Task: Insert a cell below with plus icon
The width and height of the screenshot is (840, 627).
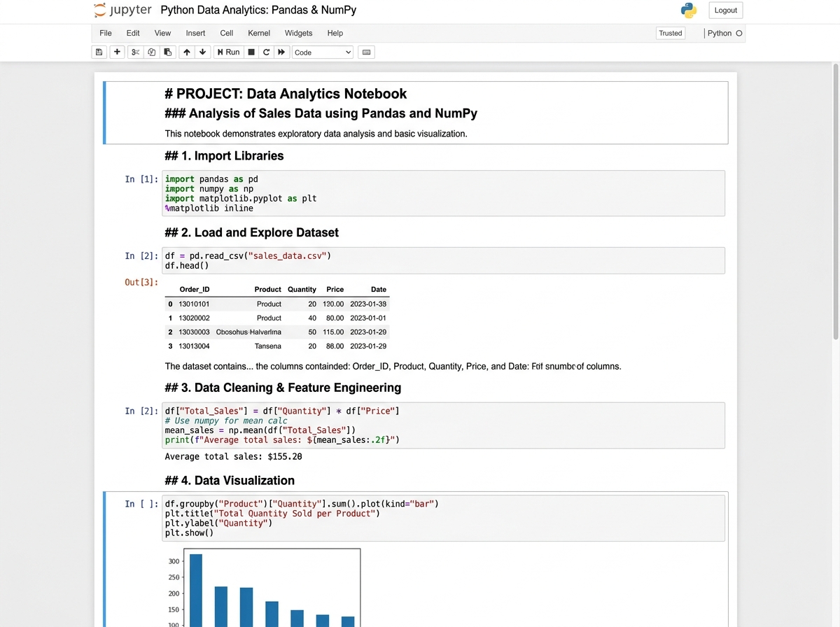Action: (117, 52)
